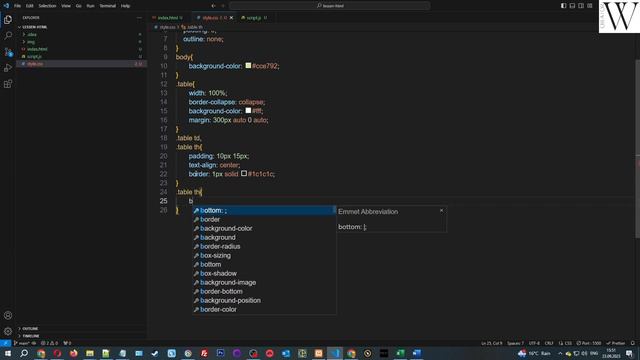Open the Manage gear icon
640x360 pixels.
8,331
